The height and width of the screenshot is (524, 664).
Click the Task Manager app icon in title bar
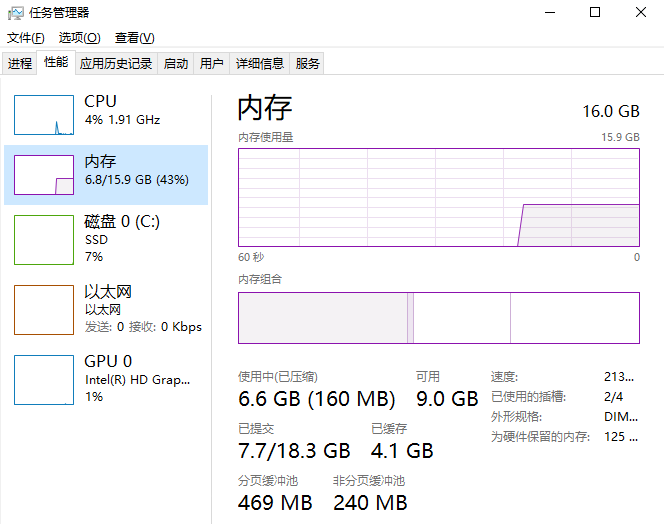click(15, 13)
